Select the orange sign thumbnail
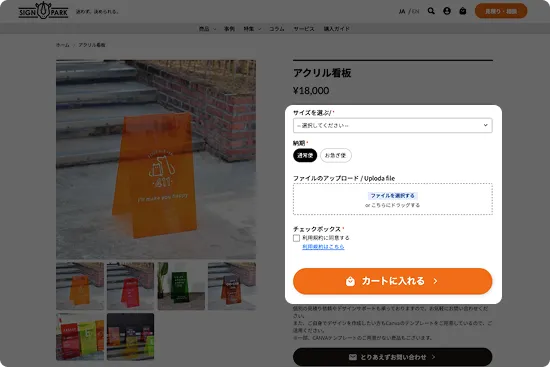Viewport: 550px width, 367px height. (80, 286)
